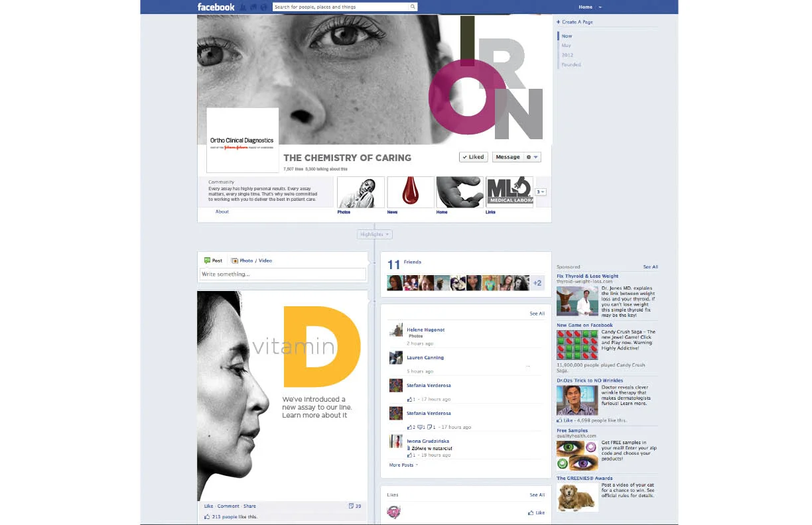
Task: Jump to May in the timeline
Action: click(566, 46)
